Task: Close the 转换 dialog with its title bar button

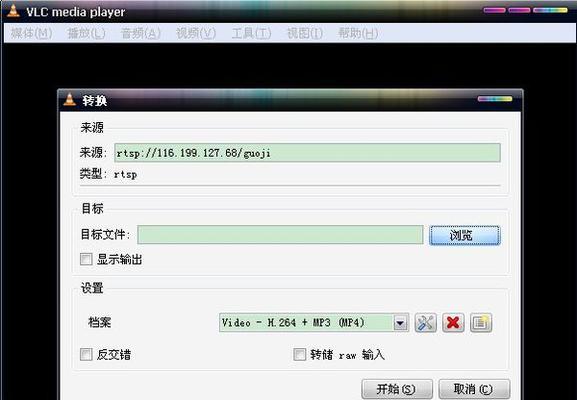Action: [x=495, y=99]
